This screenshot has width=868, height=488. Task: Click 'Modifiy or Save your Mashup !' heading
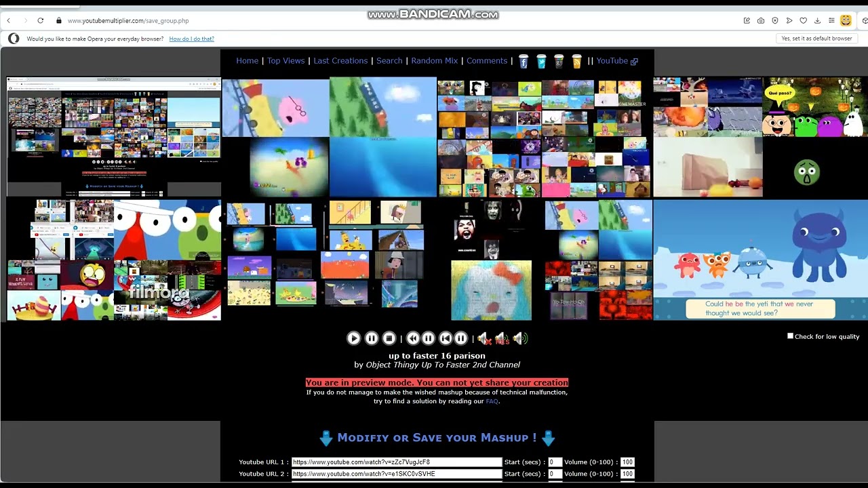[437, 438]
